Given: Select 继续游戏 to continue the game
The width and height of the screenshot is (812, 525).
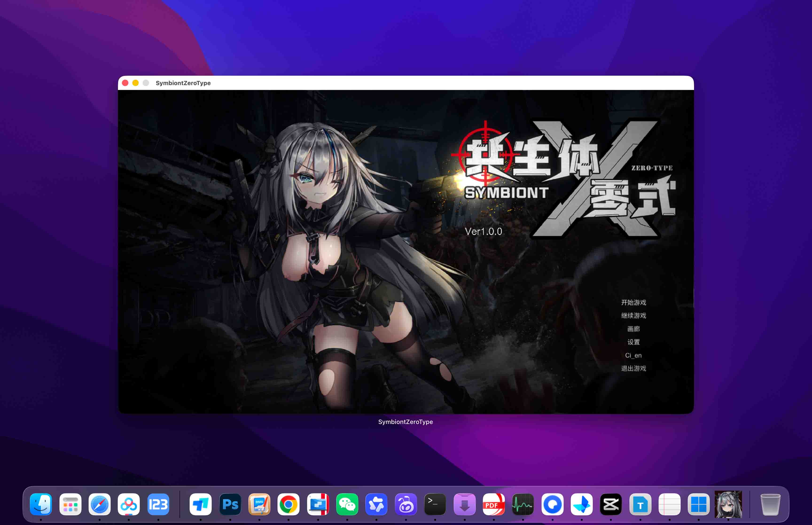Looking at the screenshot, I should (x=633, y=315).
